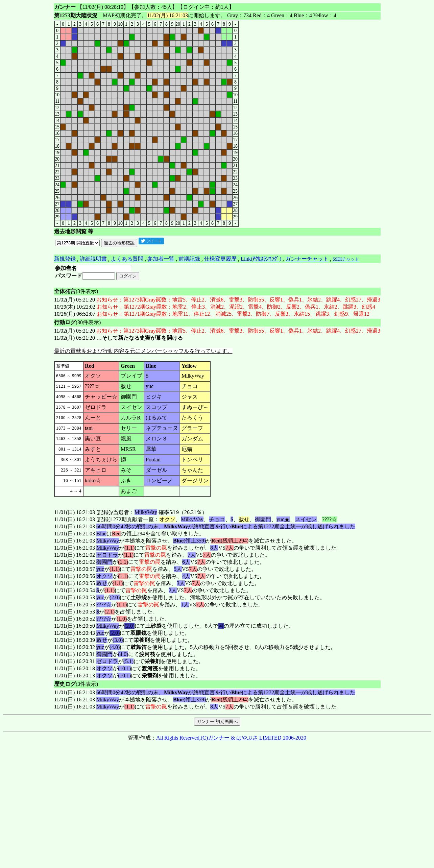This screenshot has height=868, width=434.
Task: Click ガンダム in the Yellow column
Action: click(x=195, y=439)
